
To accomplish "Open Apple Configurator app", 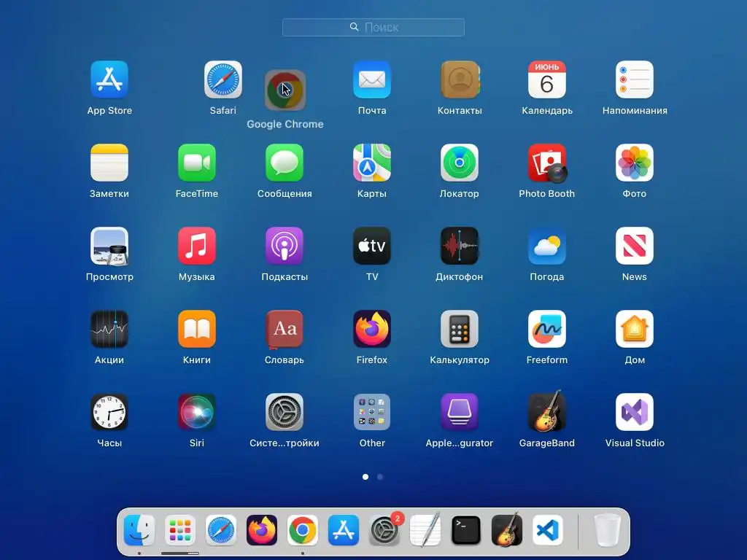I will (x=460, y=412).
